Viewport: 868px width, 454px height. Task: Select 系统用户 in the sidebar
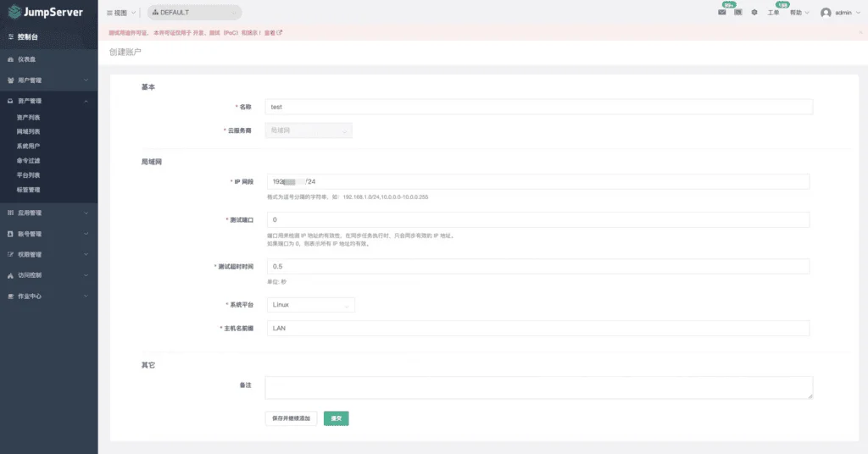[28, 146]
